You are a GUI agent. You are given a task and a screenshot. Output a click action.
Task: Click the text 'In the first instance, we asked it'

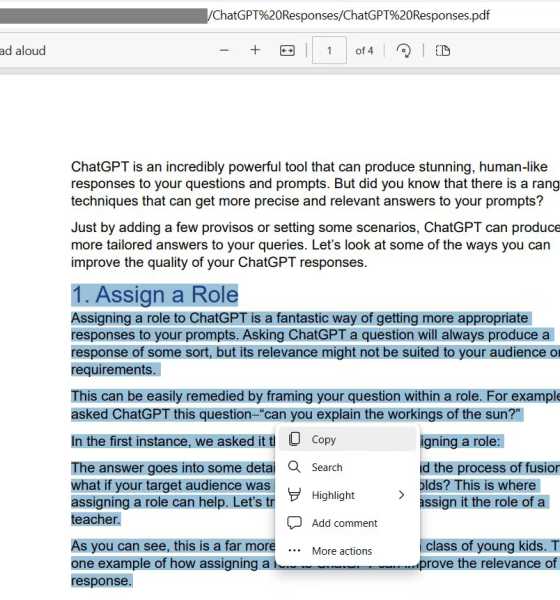tap(168, 441)
